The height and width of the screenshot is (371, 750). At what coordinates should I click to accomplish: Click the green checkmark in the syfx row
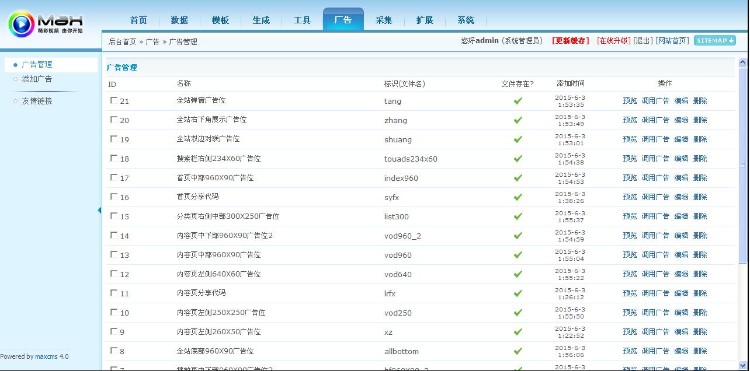518,197
